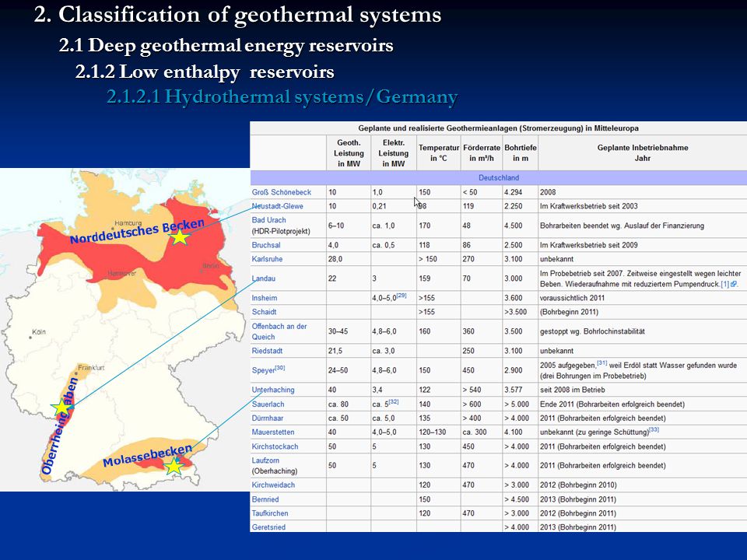Click cell 'voraussichtlich 2011'

click(572, 298)
